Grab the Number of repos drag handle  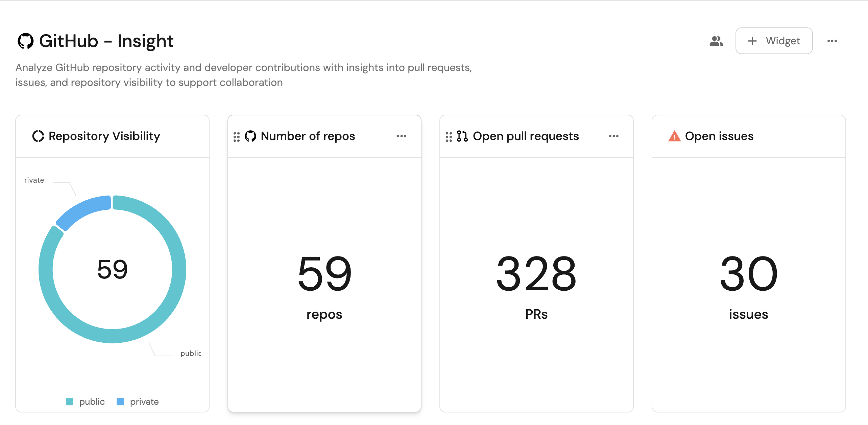coord(237,137)
